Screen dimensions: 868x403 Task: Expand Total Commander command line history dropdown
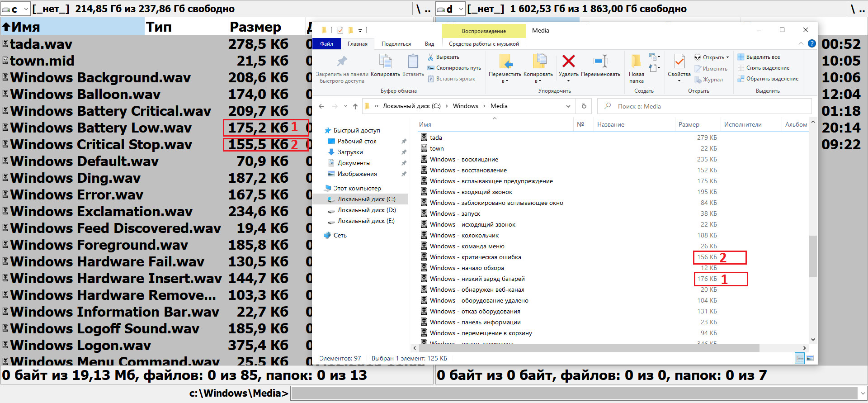[863, 394]
